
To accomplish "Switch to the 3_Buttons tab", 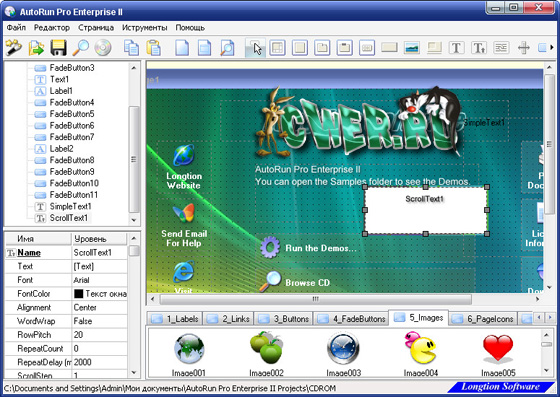I will point(284,318).
